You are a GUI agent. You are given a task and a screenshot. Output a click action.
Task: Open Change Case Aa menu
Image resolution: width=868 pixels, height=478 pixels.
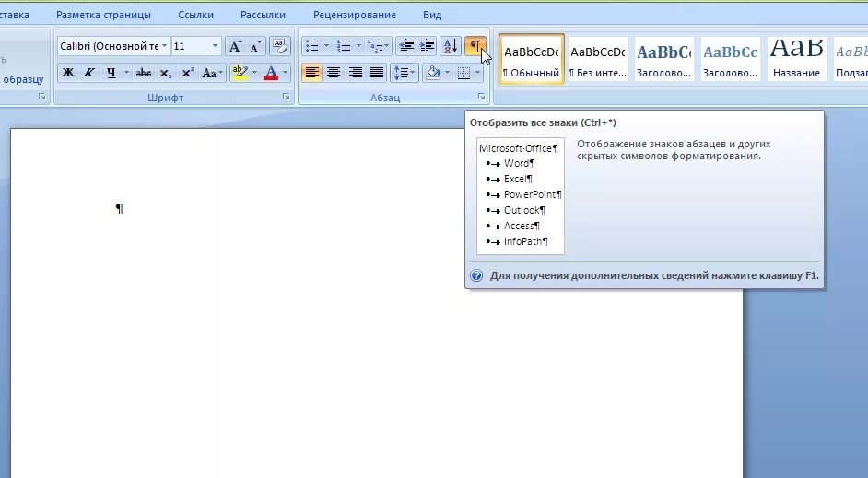212,73
